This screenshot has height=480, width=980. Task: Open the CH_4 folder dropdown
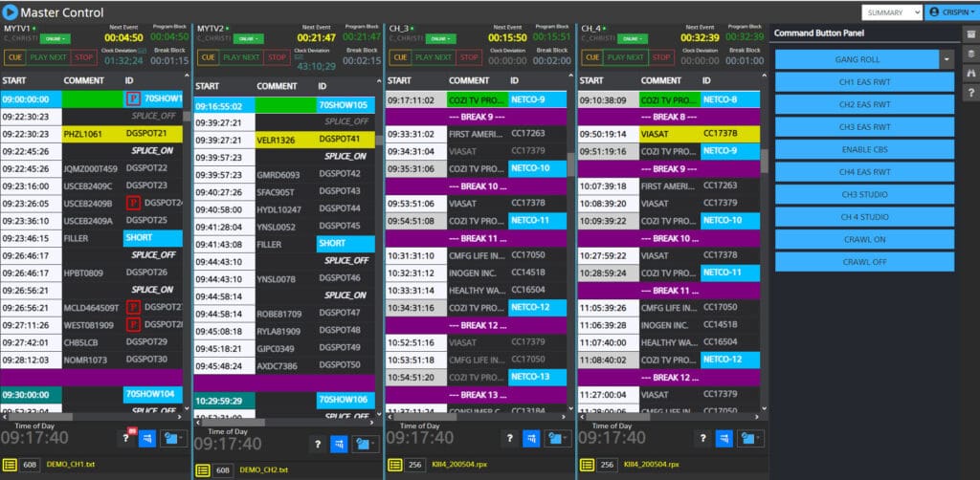(x=750, y=438)
